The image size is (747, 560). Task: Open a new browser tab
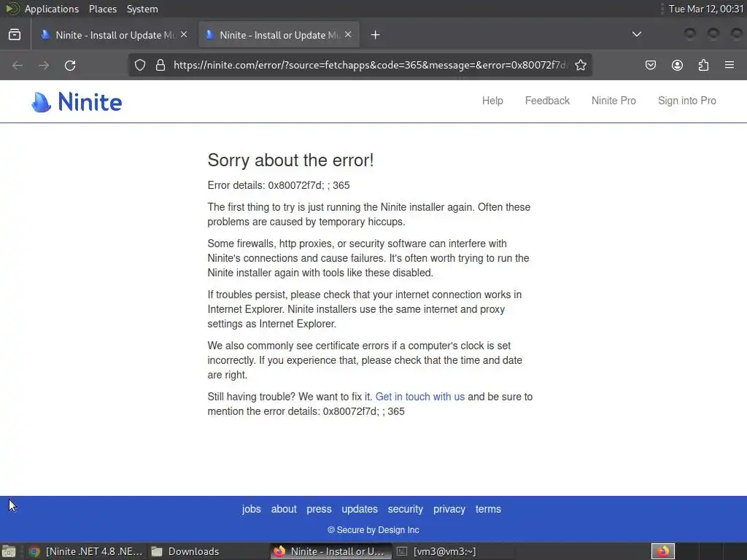[x=376, y=35]
